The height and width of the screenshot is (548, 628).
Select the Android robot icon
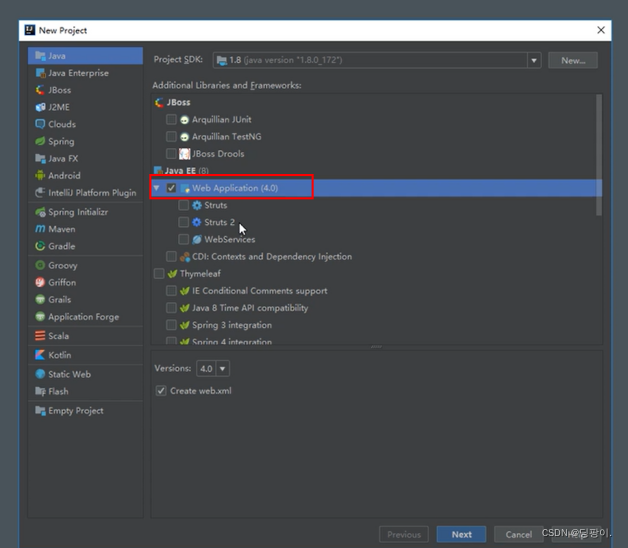coord(40,175)
